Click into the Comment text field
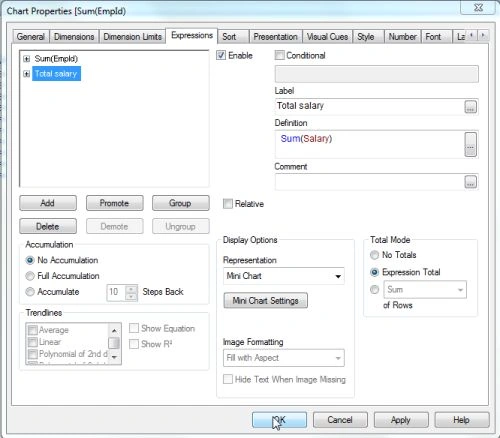 click(369, 182)
